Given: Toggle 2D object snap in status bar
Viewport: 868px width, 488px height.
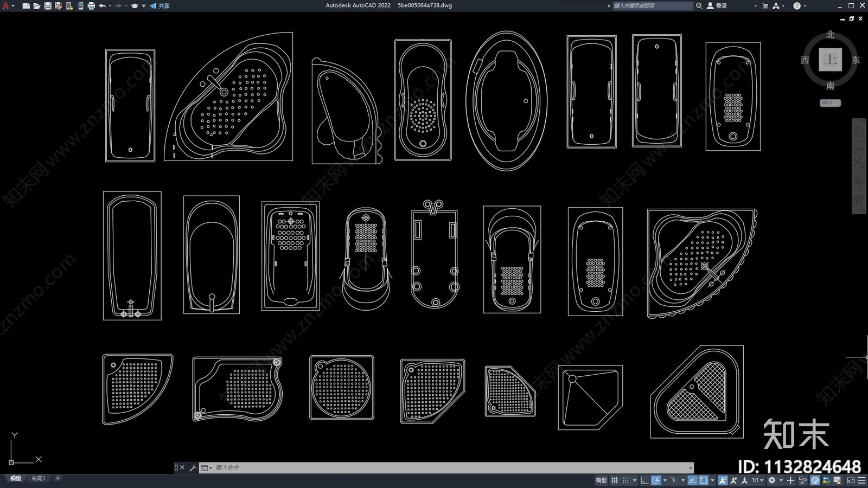Looking at the screenshot, I should [704, 480].
